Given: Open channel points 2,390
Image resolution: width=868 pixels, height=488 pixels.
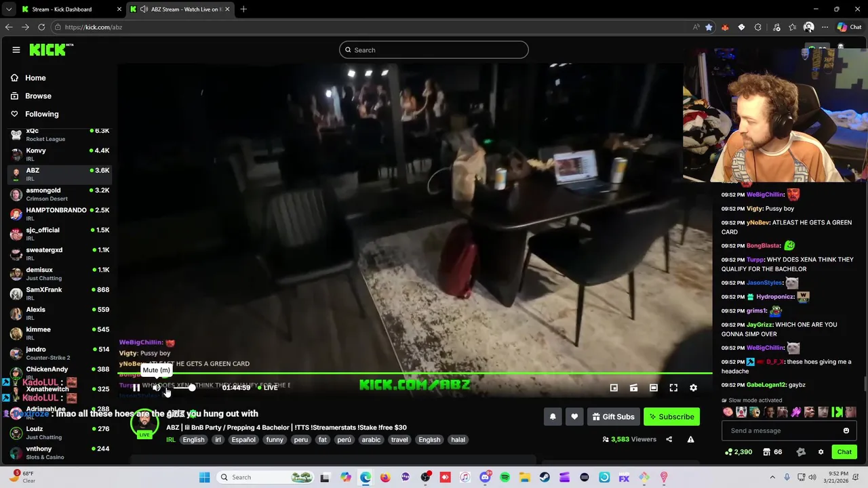Looking at the screenshot, I should click(738, 452).
